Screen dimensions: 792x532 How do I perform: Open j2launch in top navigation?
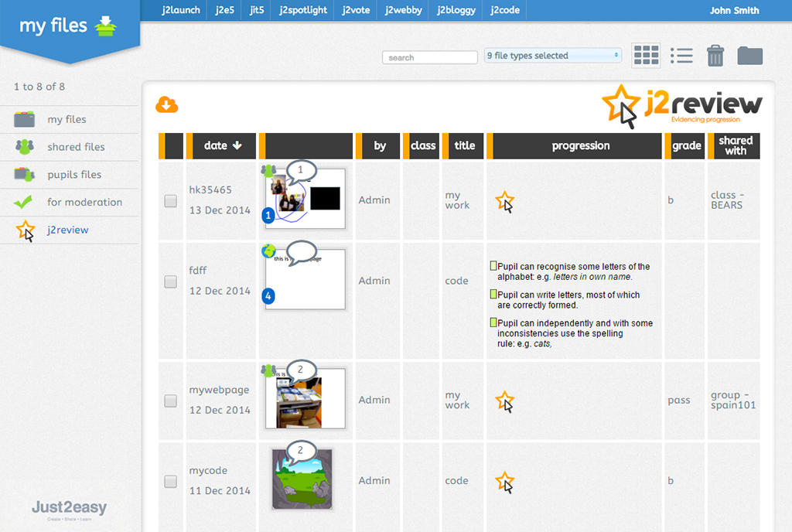point(180,10)
